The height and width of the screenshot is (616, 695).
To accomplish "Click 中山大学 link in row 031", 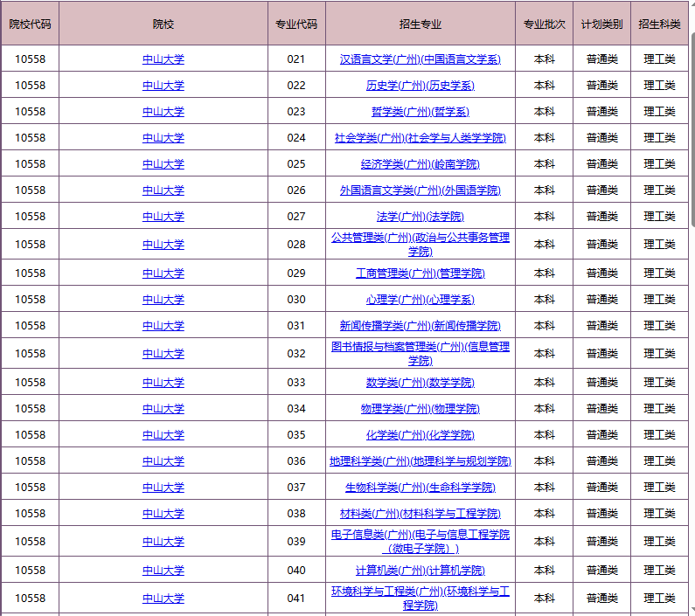I will pos(163,326).
